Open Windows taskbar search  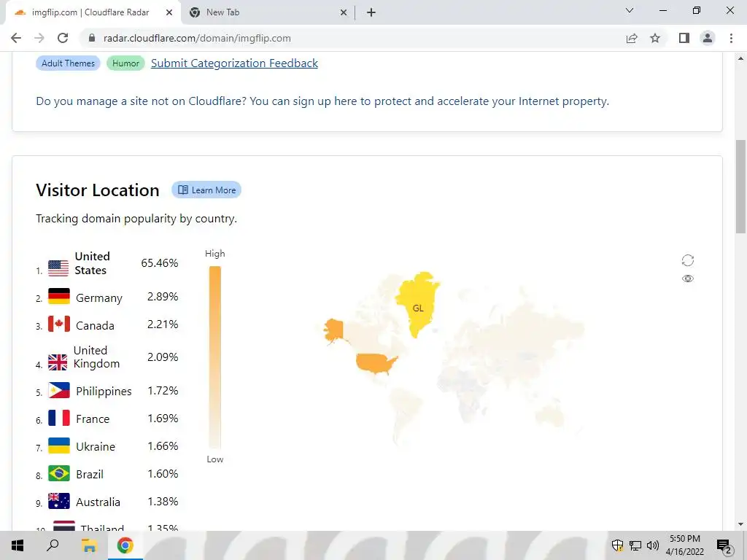coord(53,545)
